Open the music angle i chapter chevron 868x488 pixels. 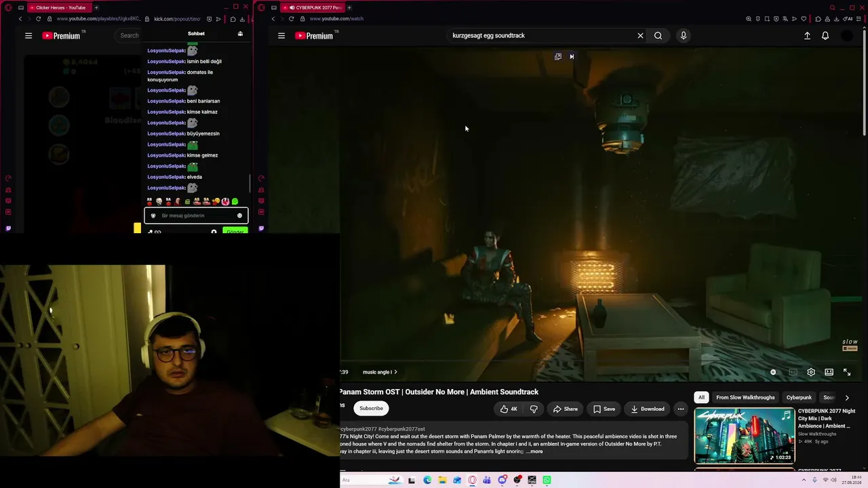coord(395,372)
